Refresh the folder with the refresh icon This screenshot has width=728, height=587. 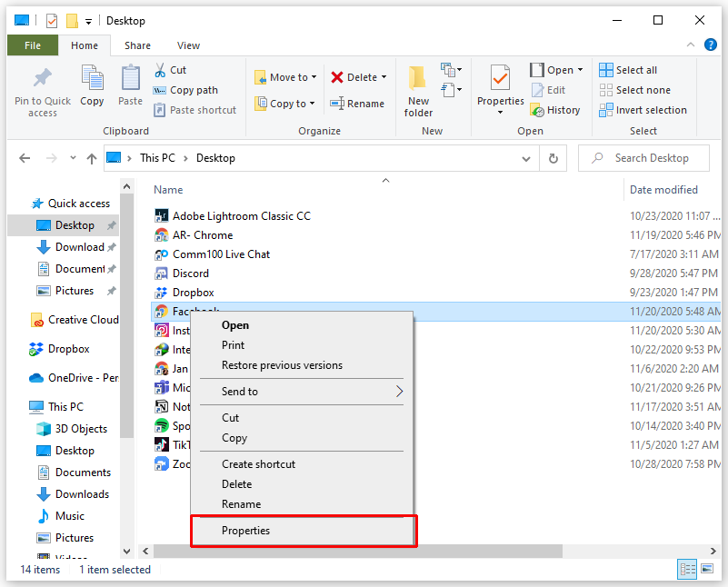coord(553,157)
